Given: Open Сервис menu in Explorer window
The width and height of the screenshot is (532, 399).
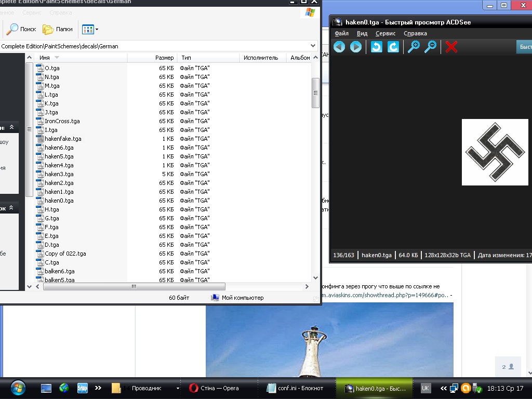Looking at the screenshot, I should [32, 12].
